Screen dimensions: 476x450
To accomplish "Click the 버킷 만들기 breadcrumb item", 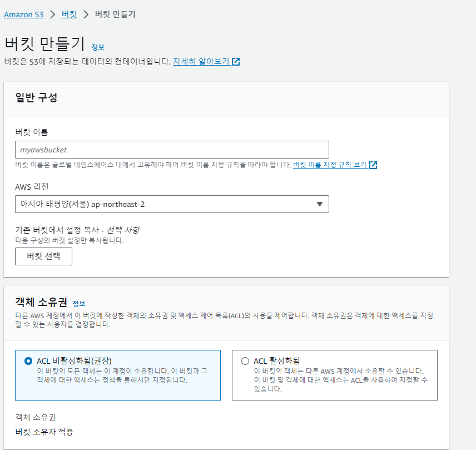I will coord(115,14).
